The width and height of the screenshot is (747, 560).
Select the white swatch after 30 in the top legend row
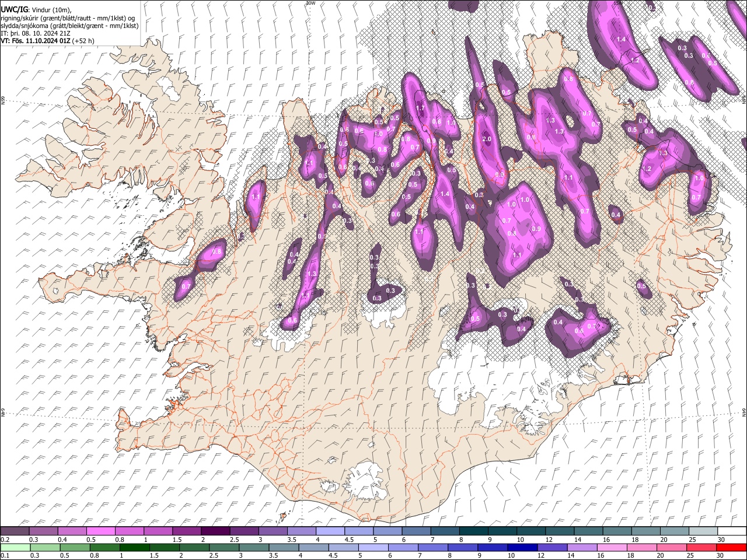pyautogui.click(x=731, y=531)
